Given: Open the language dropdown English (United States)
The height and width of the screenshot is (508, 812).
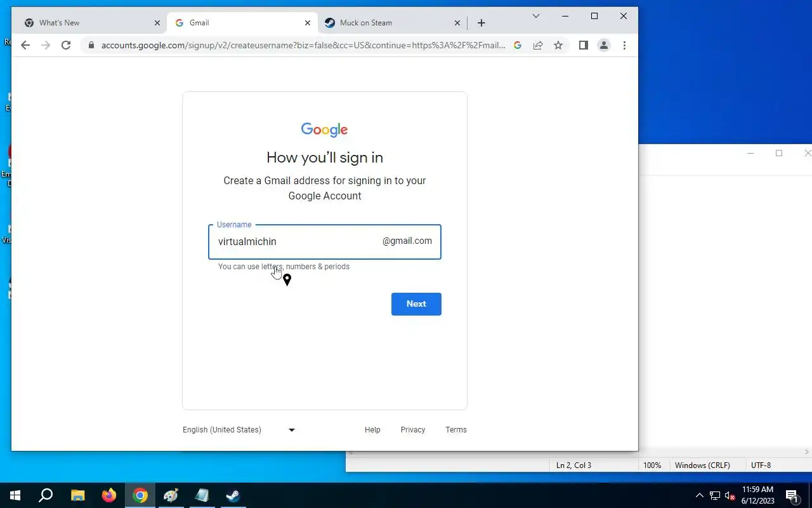Looking at the screenshot, I should pyautogui.click(x=239, y=430).
